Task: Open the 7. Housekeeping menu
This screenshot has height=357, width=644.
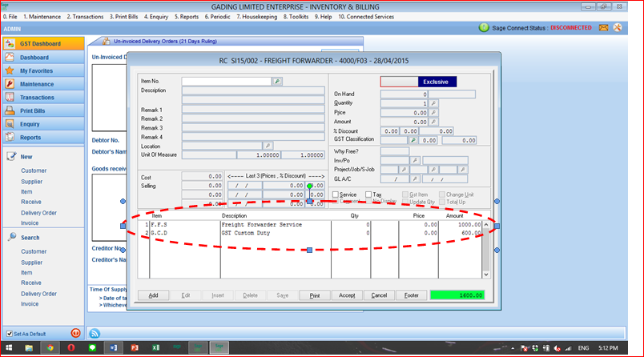Action: tap(256, 17)
